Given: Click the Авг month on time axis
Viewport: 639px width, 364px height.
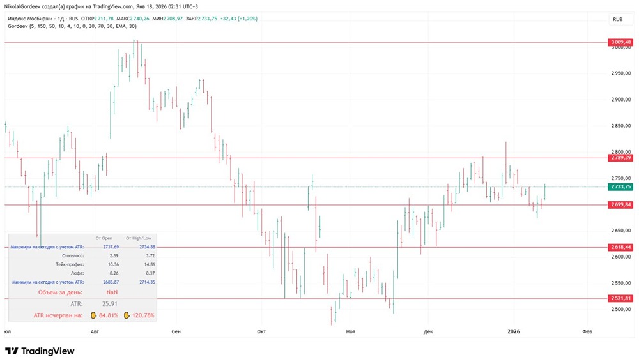Looking at the screenshot, I should click(95, 331).
